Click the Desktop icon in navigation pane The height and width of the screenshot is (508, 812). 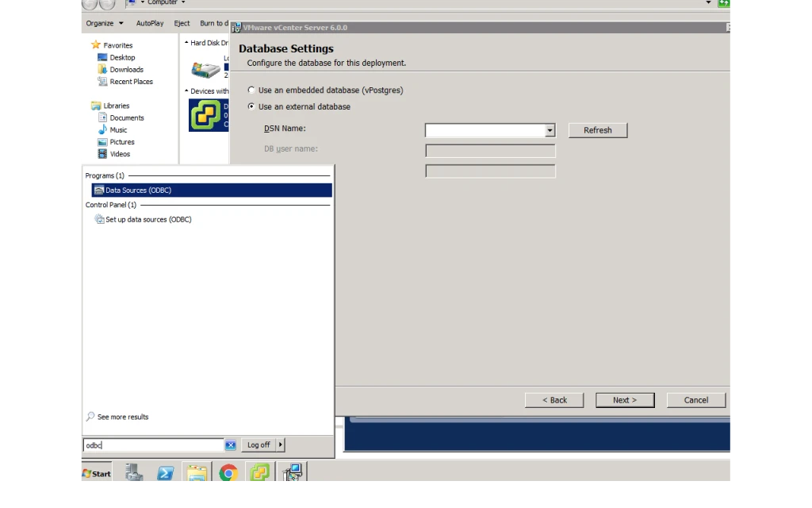[102, 57]
